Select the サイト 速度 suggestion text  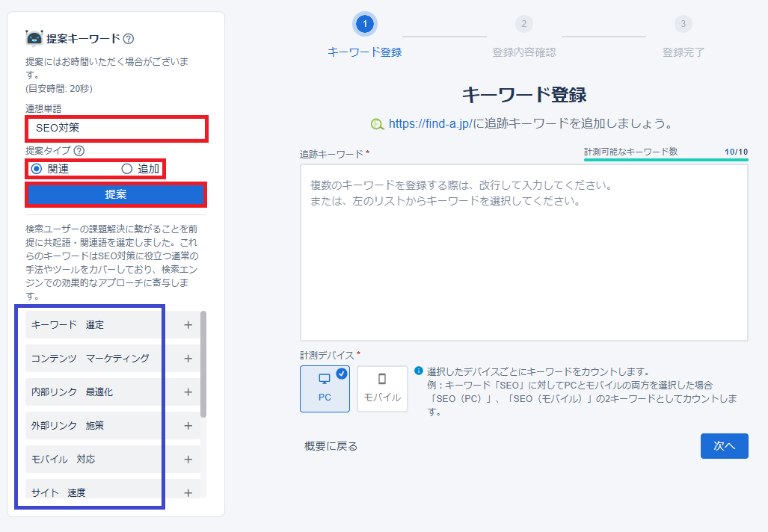click(58, 492)
